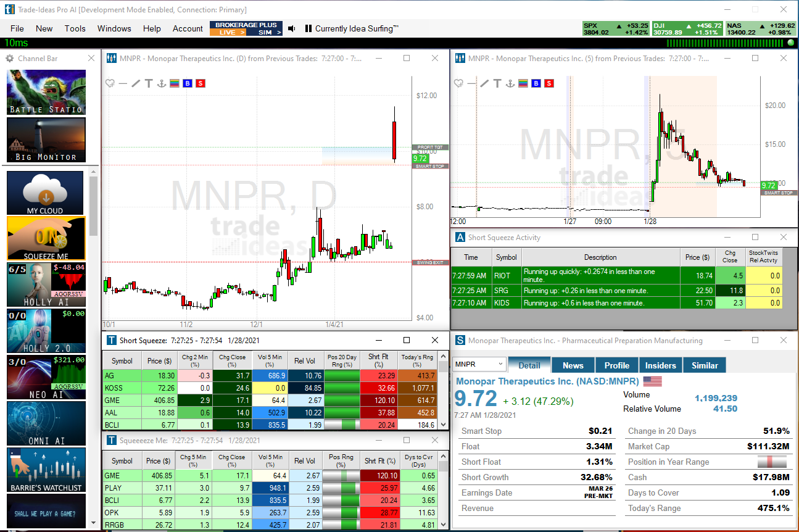Open the New menu

pos(44,28)
